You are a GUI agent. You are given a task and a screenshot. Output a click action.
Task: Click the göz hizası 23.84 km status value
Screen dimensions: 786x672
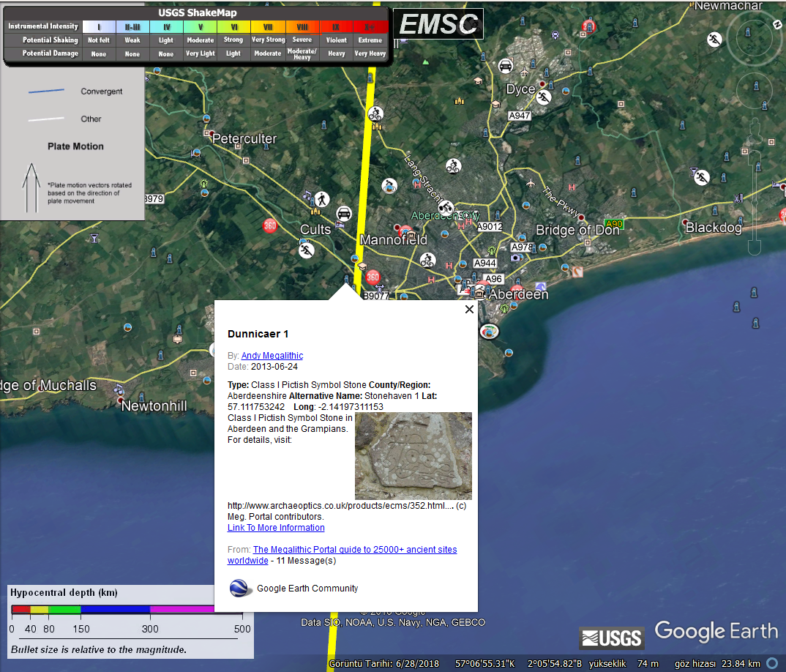[717, 663]
